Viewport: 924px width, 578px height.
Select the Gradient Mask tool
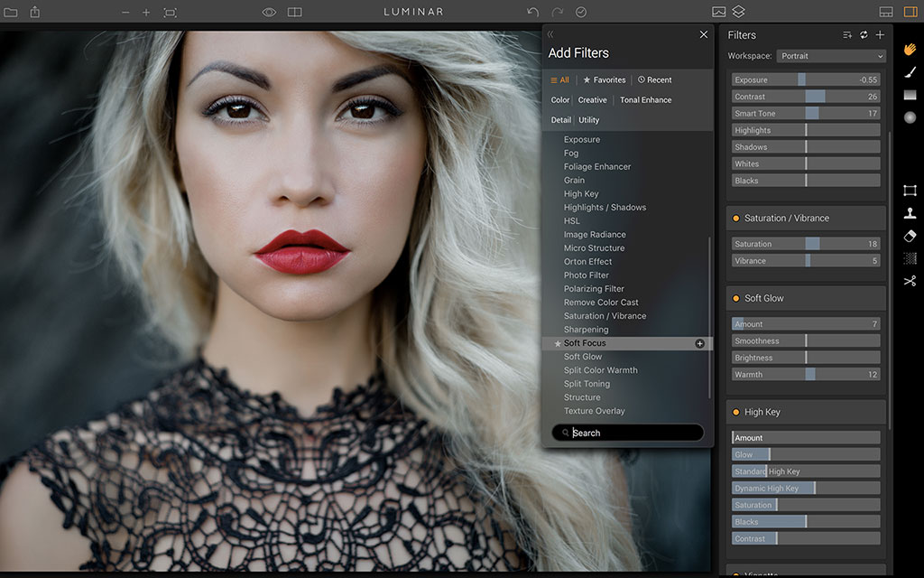coord(910,95)
